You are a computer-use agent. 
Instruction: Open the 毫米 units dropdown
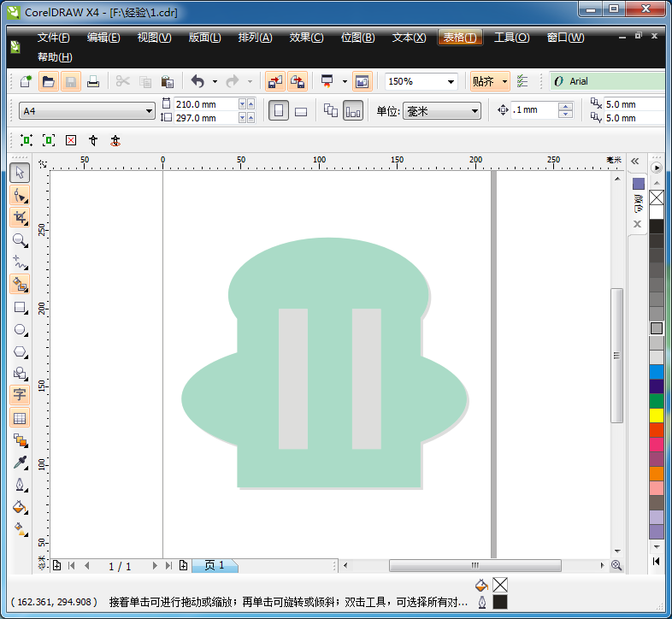pyautogui.click(x=475, y=111)
